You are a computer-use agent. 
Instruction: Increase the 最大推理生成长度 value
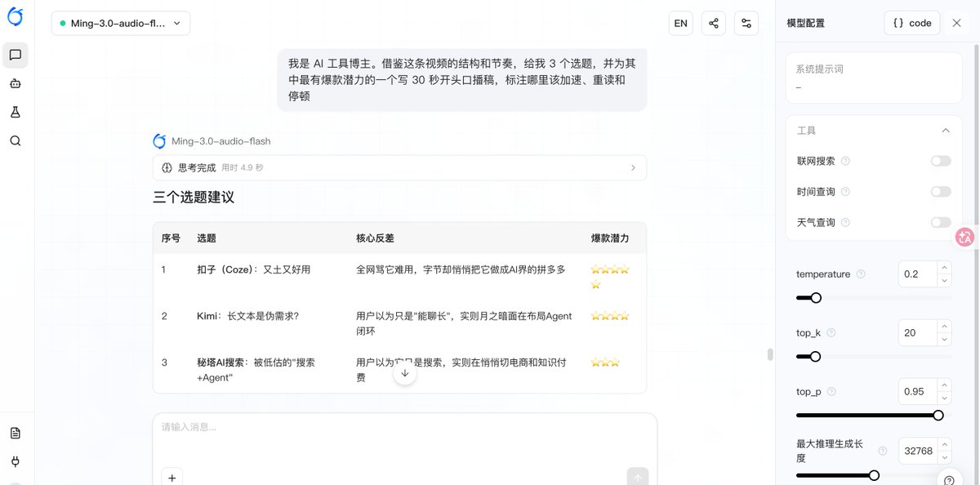(945, 444)
